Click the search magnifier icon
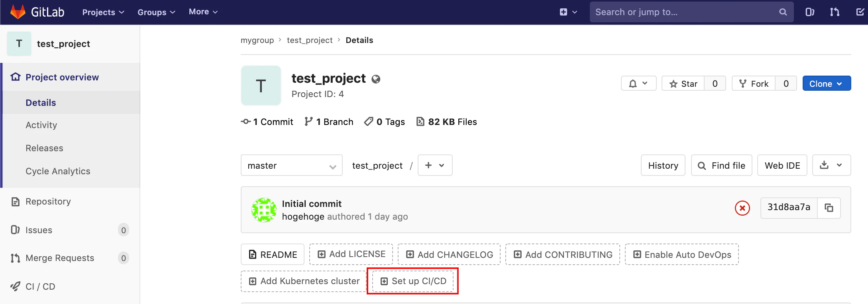 pos(783,12)
